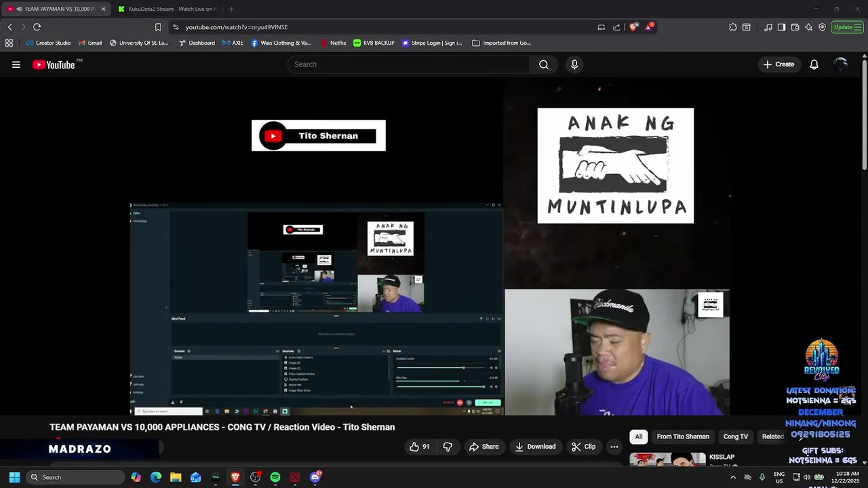Open AXIE bookmark
Viewport: 868px width, 488px height.
click(232, 43)
